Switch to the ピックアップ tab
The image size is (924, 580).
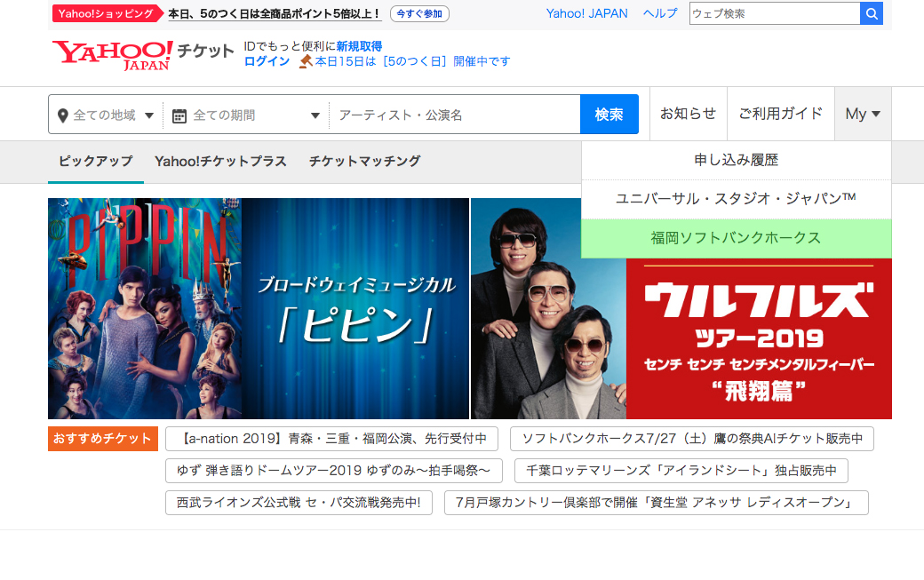tap(95, 162)
